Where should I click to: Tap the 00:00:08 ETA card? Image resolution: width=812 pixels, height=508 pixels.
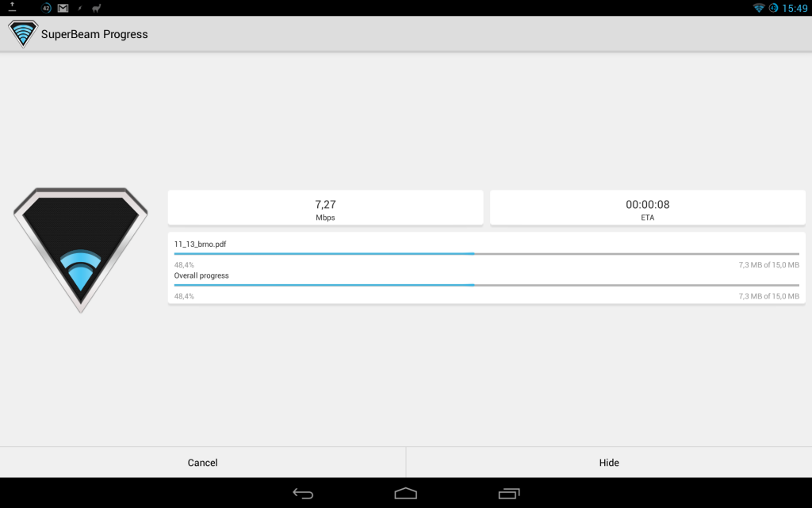pyautogui.click(x=647, y=207)
